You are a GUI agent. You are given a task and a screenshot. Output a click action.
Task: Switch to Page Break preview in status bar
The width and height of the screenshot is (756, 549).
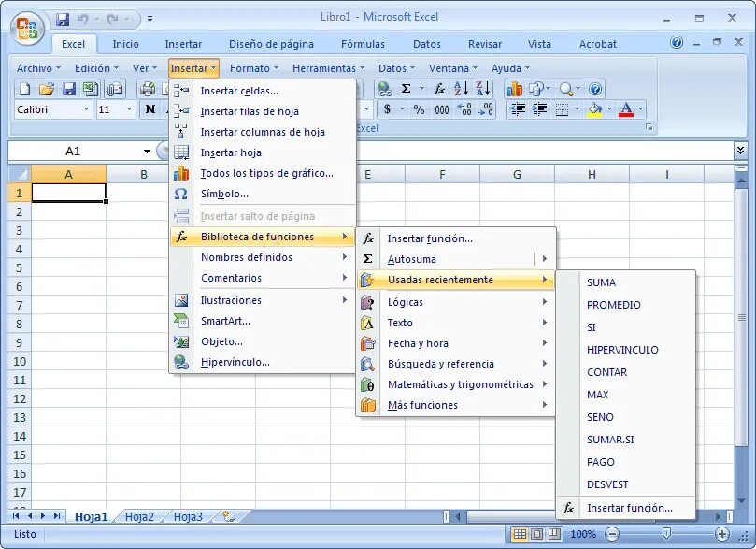[554, 534]
